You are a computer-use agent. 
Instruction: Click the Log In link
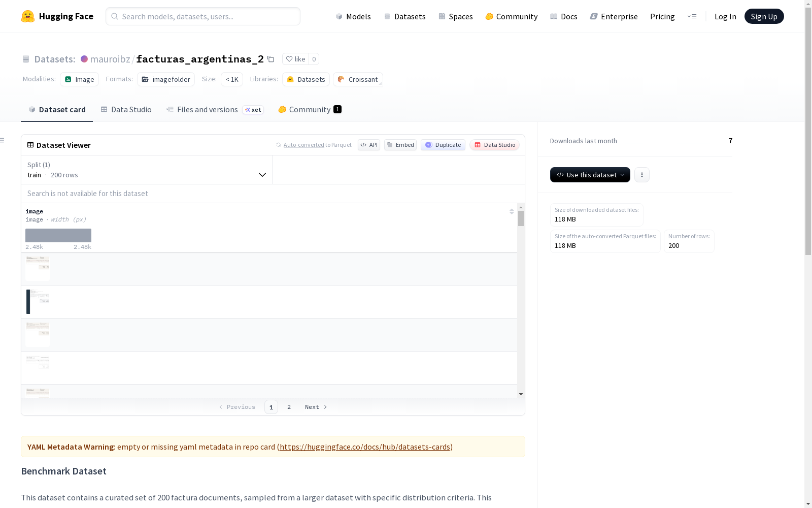point(725,16)
